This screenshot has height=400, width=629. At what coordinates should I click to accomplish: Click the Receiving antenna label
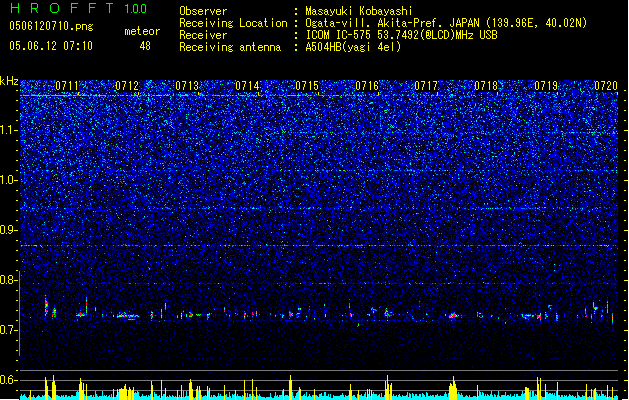pos(230,47)
